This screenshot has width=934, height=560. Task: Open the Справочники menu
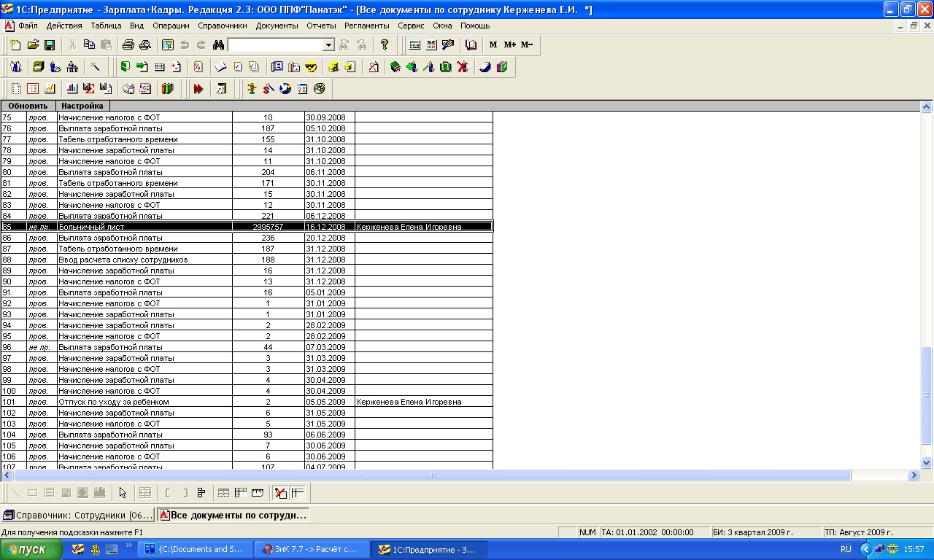[223, 26]
